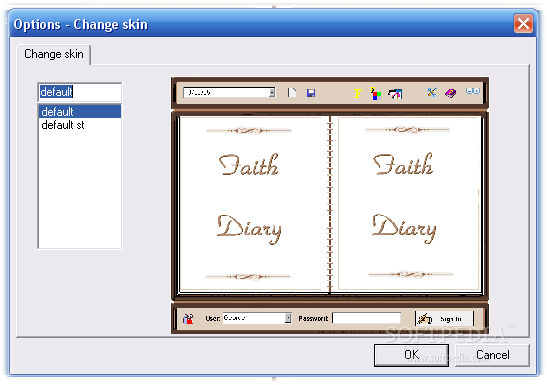Screen dimensions: 547x385
Task: Click the new page icon in preview
Action: tap(292, 93)
